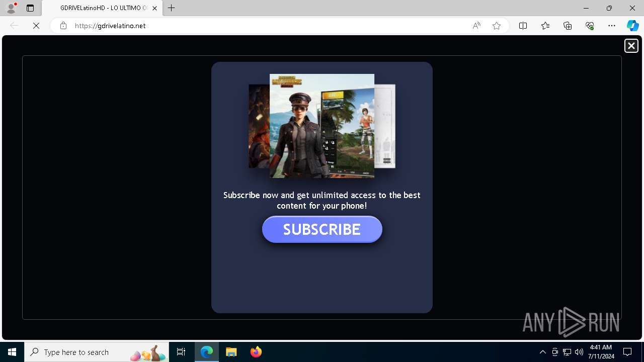The image size is (644, 362).
Task: Go back with the back arrow
Action: pos(14,26)
